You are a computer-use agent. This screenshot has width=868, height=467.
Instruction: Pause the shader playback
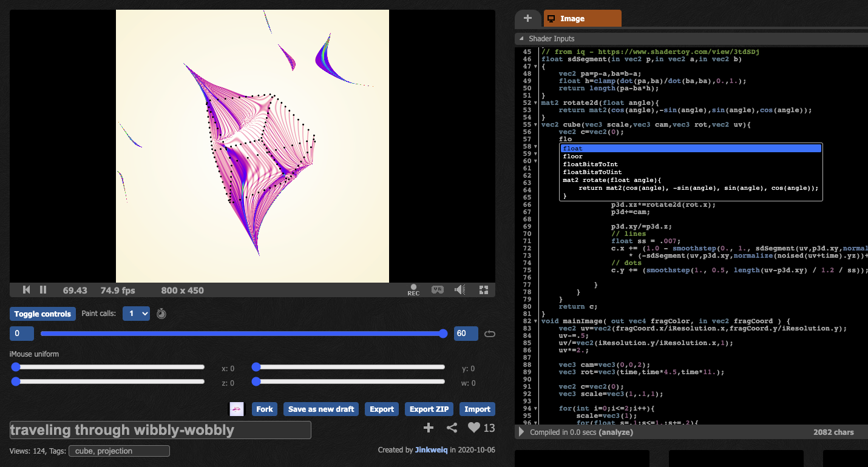[43, 290]
